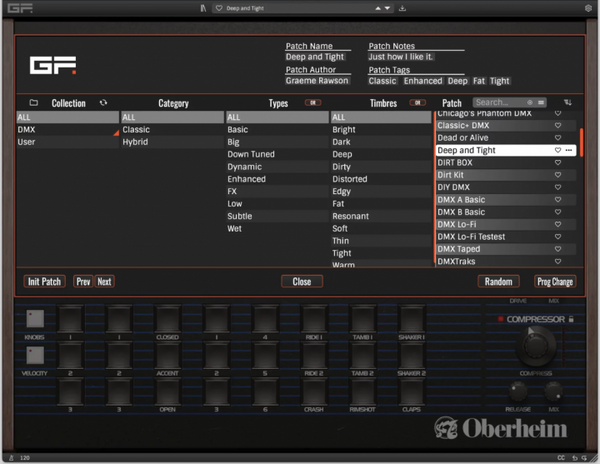The width and height of the screenshot is (600, 464).
Task: Open settings gear in top right corner
Action: coord(589,8)
